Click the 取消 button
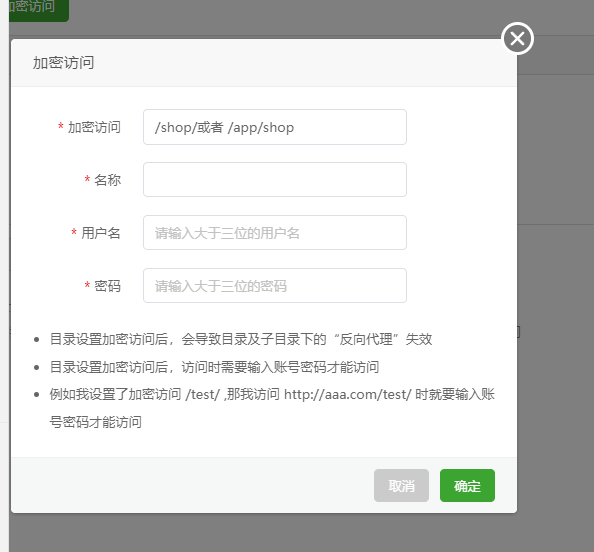594x552 pixels. 401,485
